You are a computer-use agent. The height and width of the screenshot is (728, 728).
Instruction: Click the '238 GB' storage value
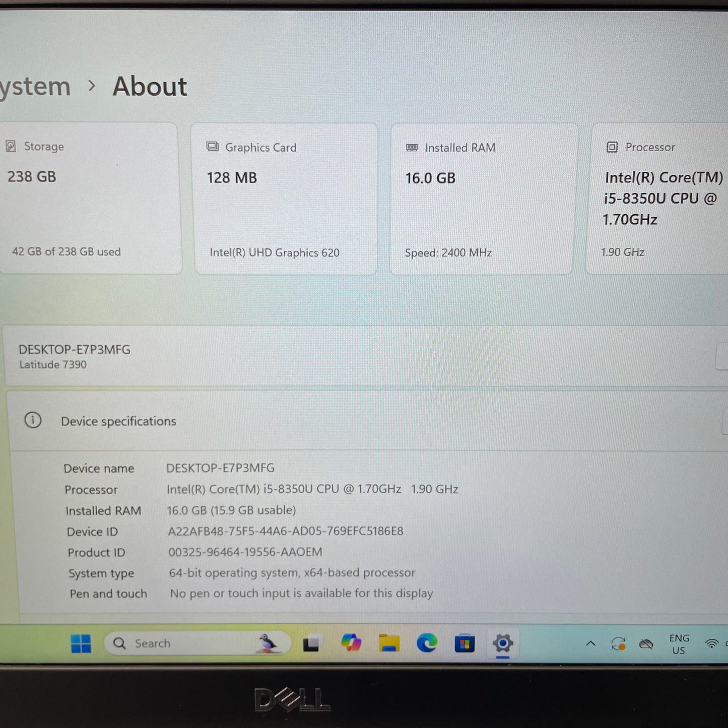(x=32, y=176)
